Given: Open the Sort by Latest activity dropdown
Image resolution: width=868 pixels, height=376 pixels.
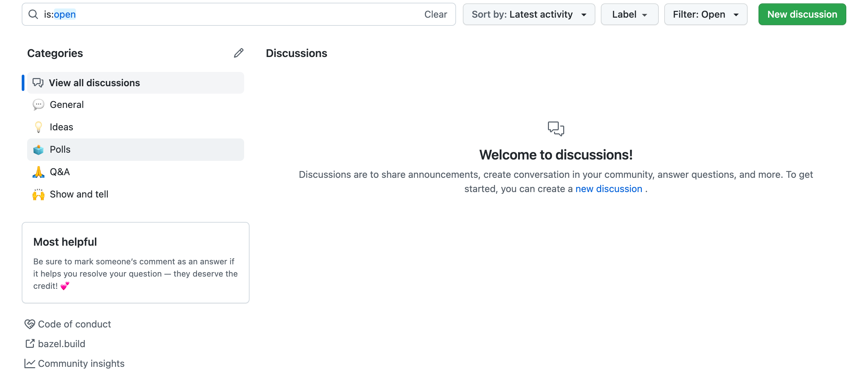Looking at the screenshot, I should [529, 14].
